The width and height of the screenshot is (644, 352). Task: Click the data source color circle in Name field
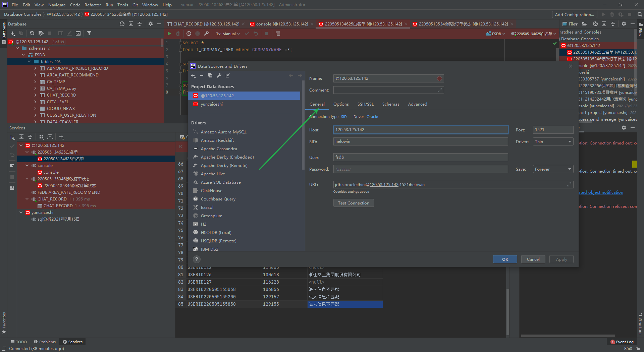439,79
